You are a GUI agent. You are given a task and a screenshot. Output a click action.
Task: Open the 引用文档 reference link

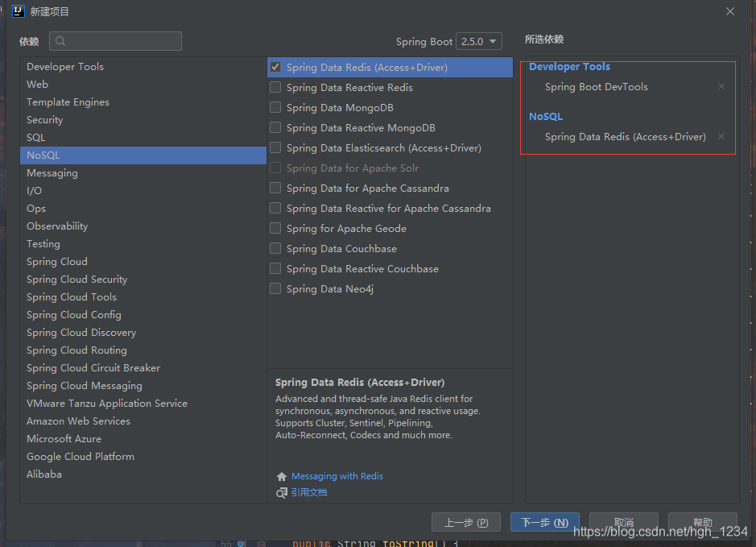point(308,492)
